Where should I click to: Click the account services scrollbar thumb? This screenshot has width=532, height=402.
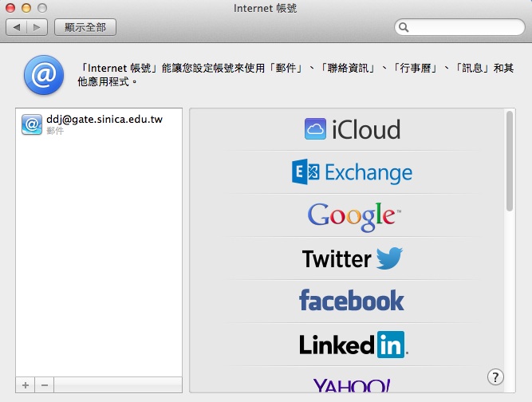click(509, 161)
